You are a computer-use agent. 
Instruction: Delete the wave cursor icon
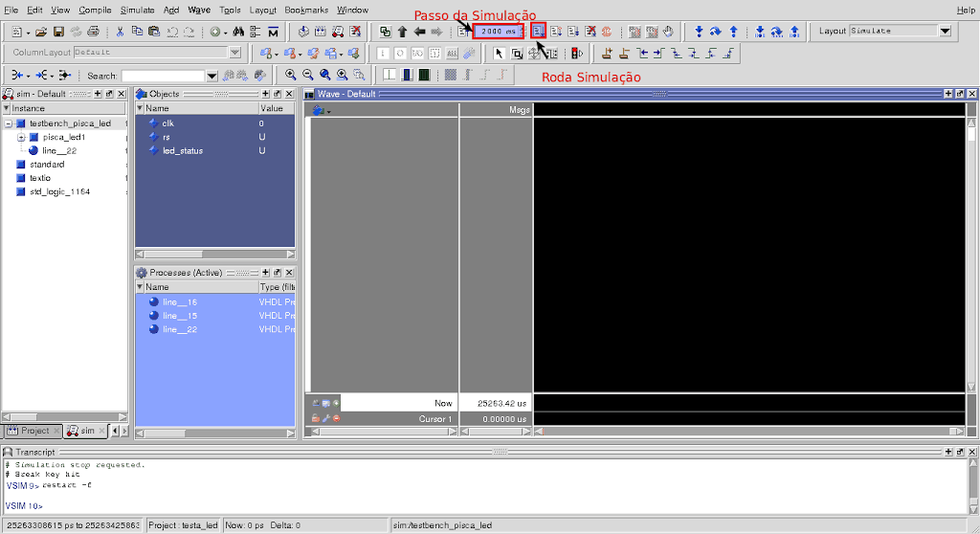pos(624,54)
